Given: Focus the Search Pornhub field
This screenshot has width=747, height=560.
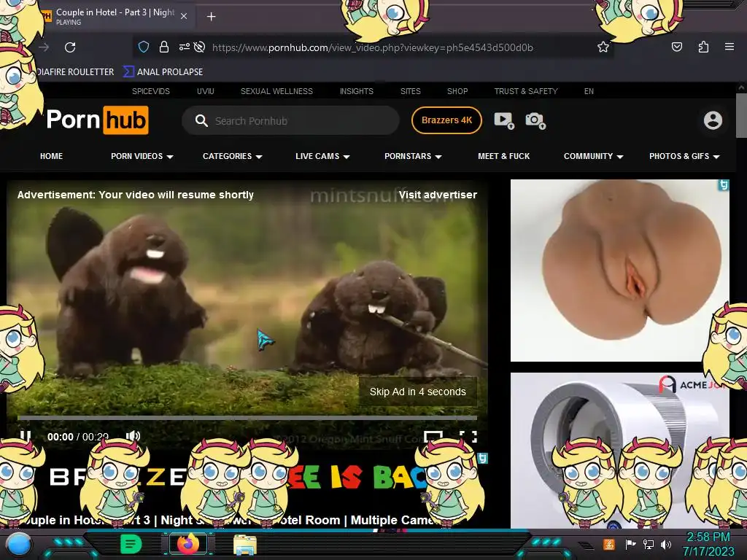Looking at the screenshot, I should click(x=290, y=120).
